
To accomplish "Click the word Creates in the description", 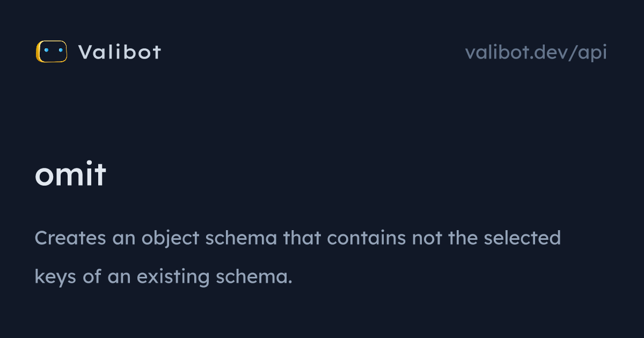I will pyautogui.click(x=70, y=237).
